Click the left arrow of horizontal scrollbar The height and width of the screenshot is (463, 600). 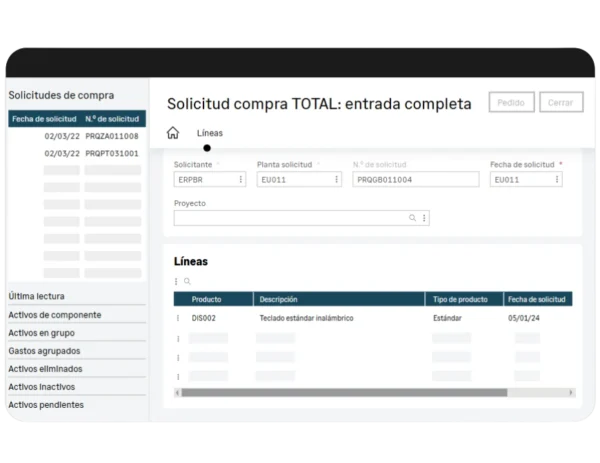pos(178,392)
